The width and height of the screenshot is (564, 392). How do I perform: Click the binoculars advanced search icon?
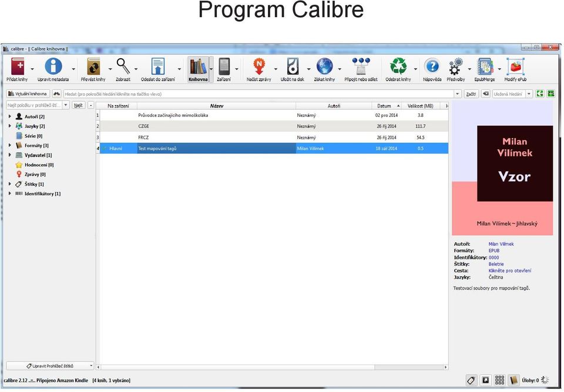tap(57, 94)
